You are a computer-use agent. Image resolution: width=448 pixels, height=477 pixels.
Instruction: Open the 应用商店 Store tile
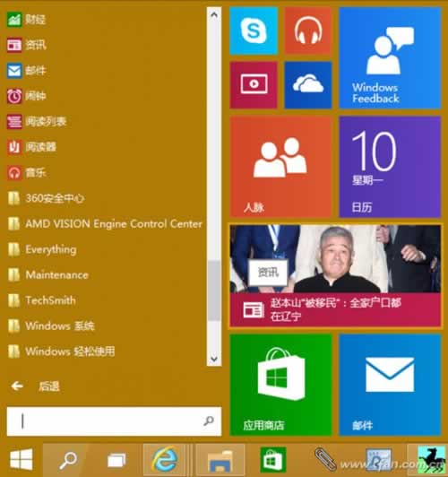coord(280,385)
